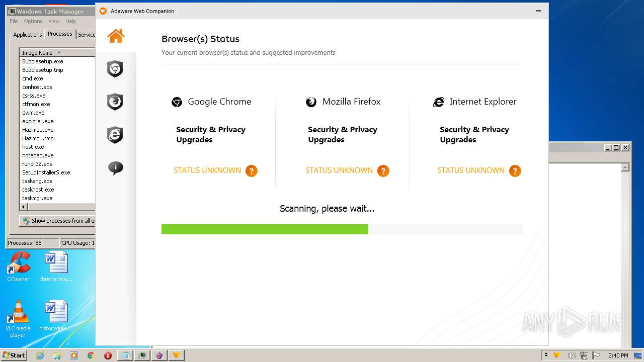Open View menu in Task Manager

click(x=54, y=21)
